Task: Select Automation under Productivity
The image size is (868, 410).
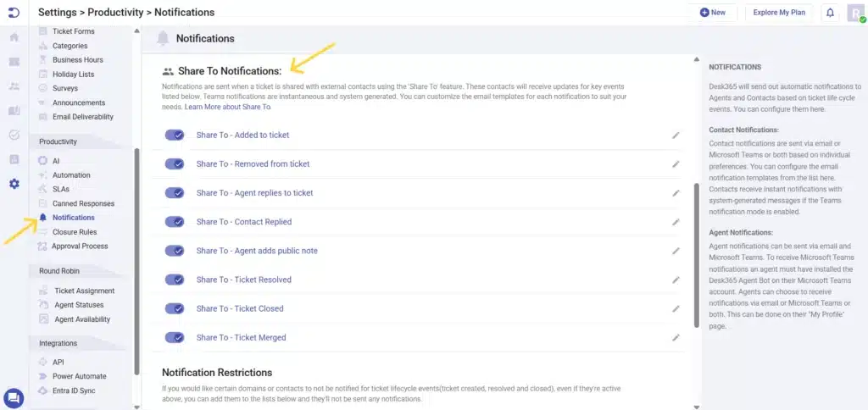Action: [71, 175]
